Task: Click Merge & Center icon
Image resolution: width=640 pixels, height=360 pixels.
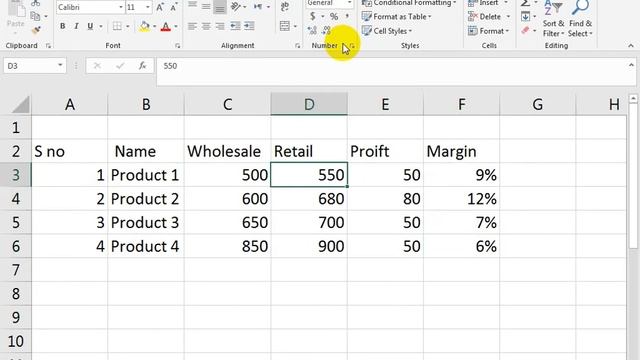Action: [285, 26]
